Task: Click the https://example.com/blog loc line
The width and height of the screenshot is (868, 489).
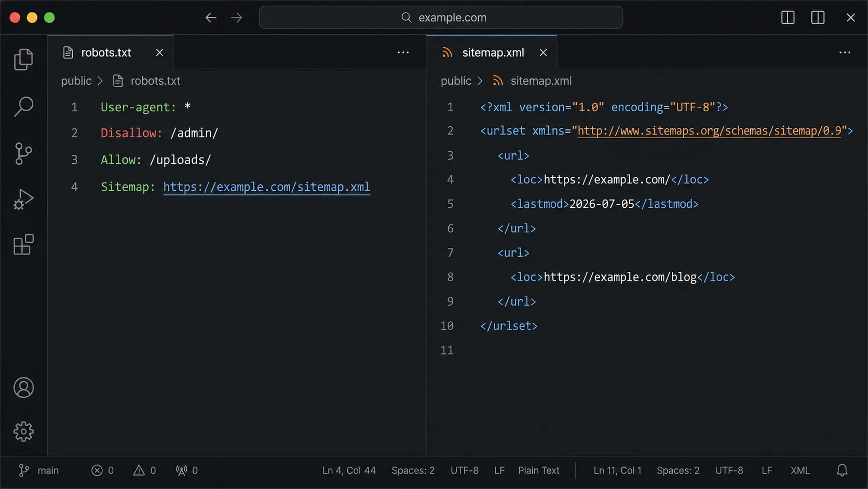Action: (x=622, y=277)
